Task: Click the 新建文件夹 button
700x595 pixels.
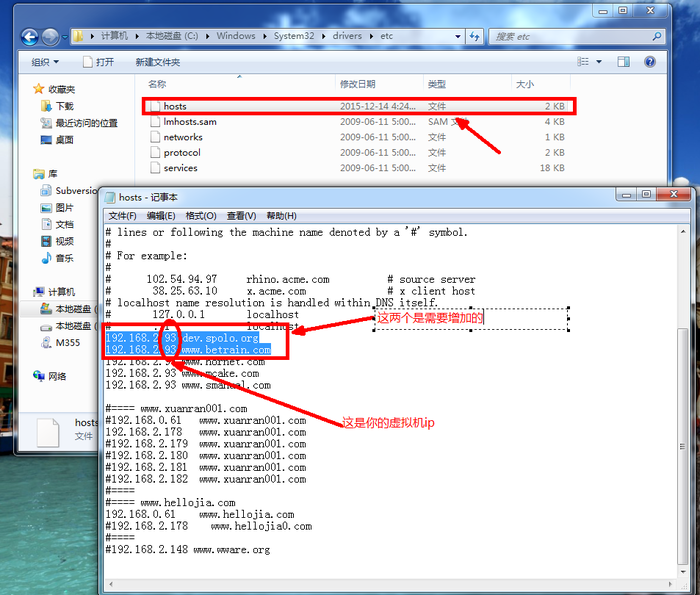Action: pyautogui.click(x=158, y=62)
